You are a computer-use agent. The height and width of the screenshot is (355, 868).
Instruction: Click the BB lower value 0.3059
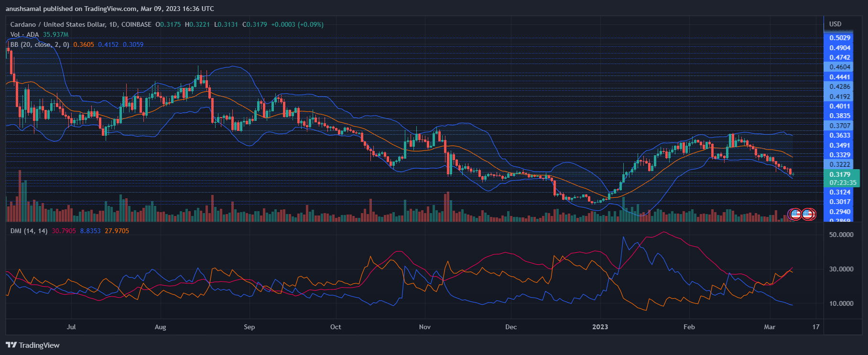(x=133, y=44)
